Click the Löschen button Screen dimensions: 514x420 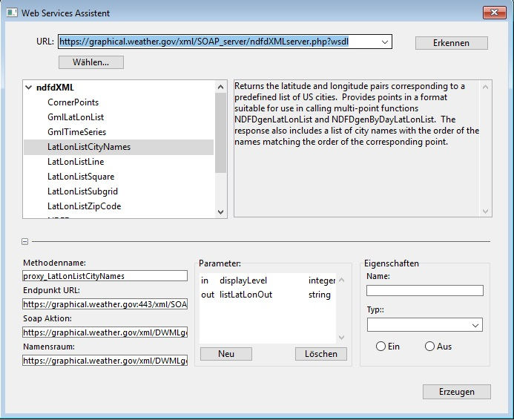coord(320,354)
